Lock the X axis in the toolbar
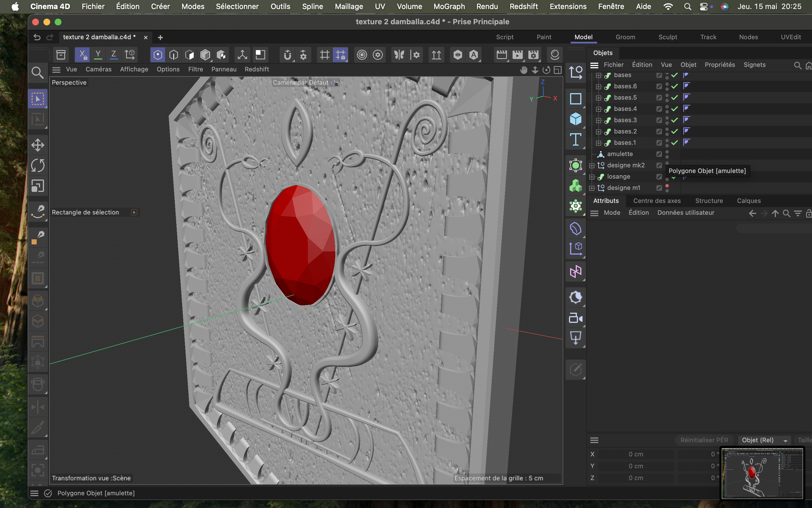 (x=82, y=54)
